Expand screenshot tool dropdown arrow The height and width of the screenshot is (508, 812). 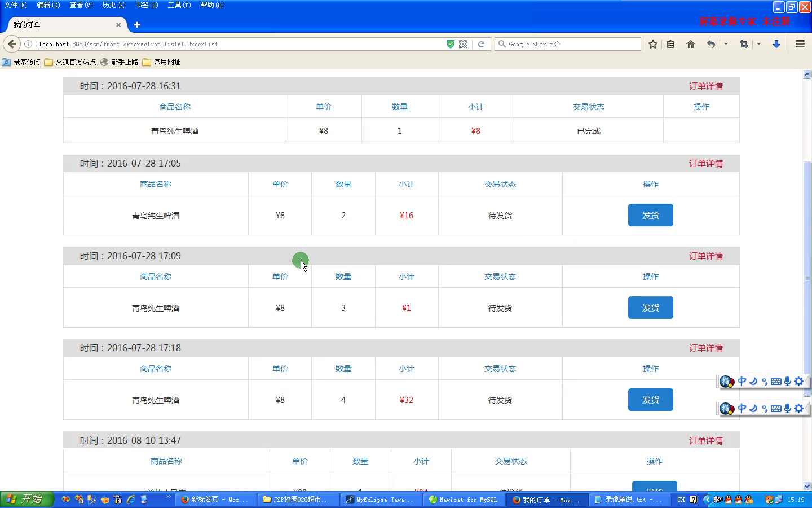point(758,44)
